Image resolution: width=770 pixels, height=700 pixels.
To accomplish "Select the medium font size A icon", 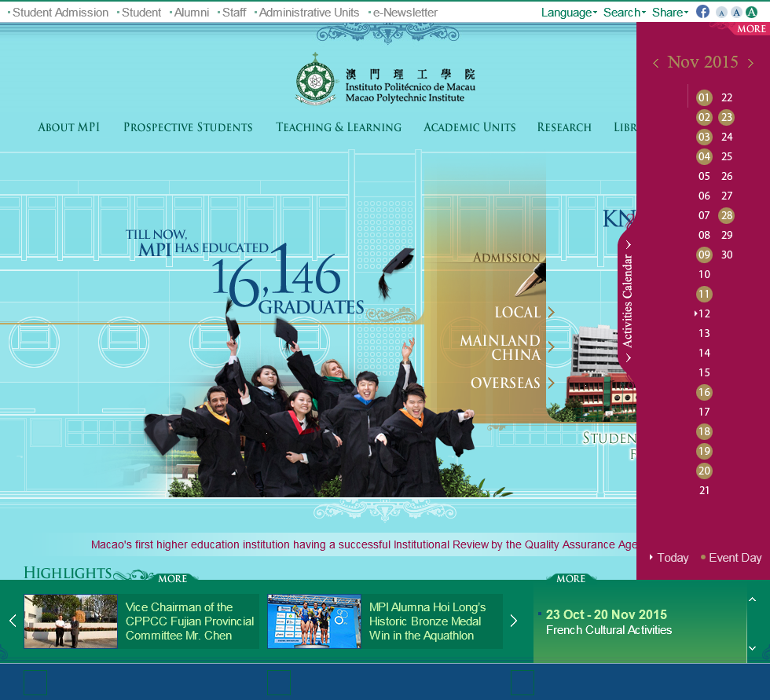I will (736, 13).
